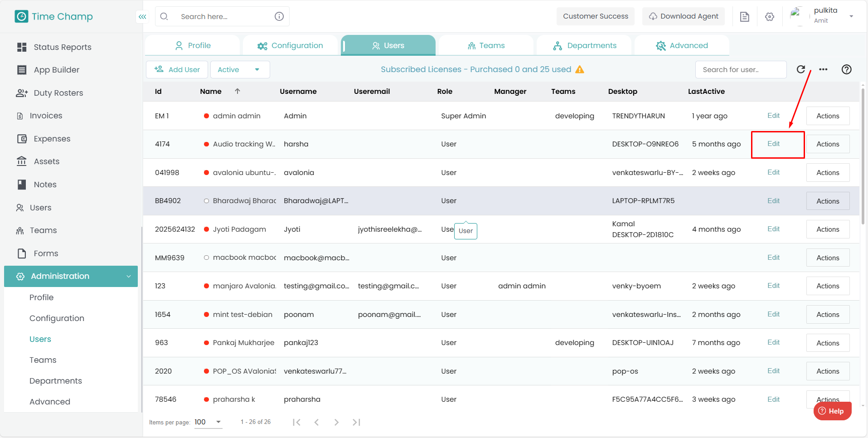
Task: Click the question mark help icon
Action: pyautogui.click(x=846, y=69)
